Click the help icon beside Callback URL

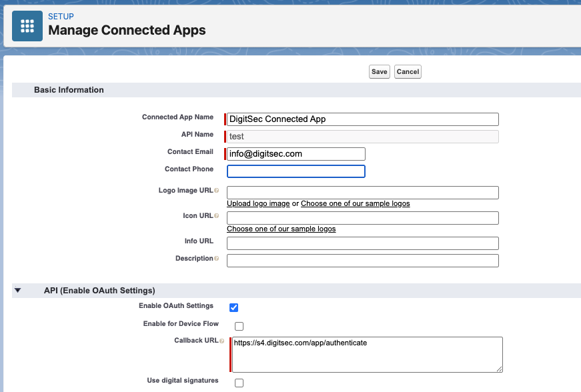(x=221, y=341)
